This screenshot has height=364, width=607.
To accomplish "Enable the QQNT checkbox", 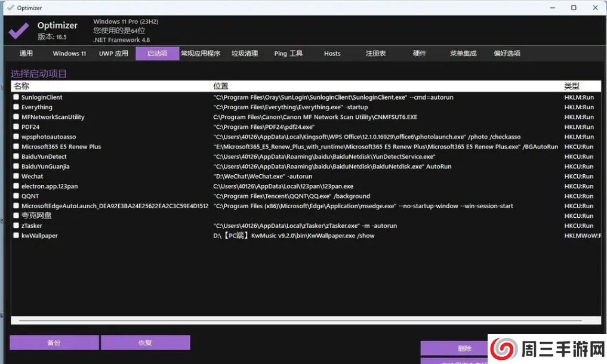I will coord(17,196).
